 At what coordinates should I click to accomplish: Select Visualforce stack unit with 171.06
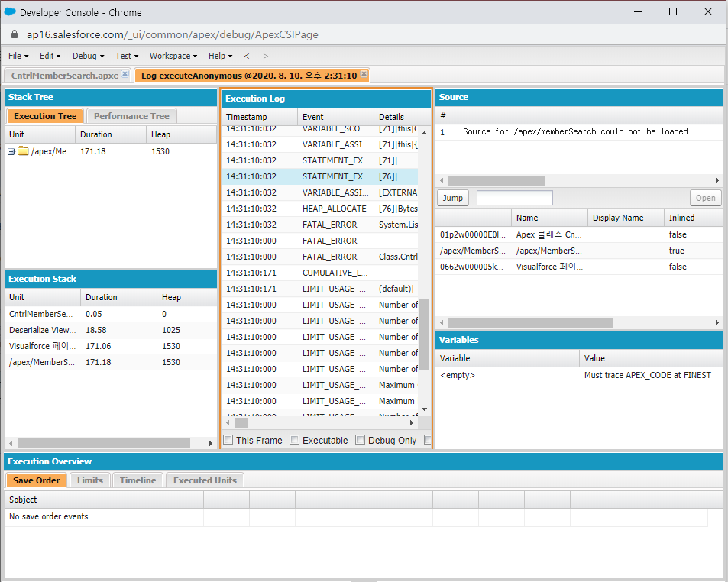(111, 346)
